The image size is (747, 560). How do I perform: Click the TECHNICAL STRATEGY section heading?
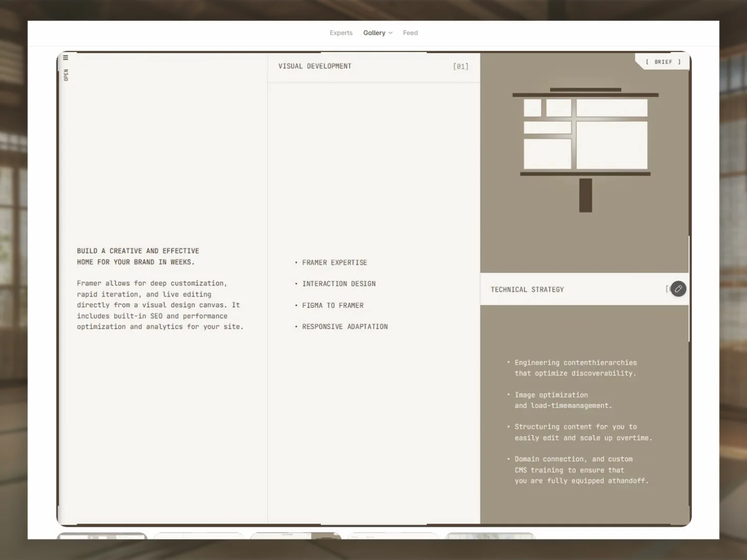click(x=527, y=289)
